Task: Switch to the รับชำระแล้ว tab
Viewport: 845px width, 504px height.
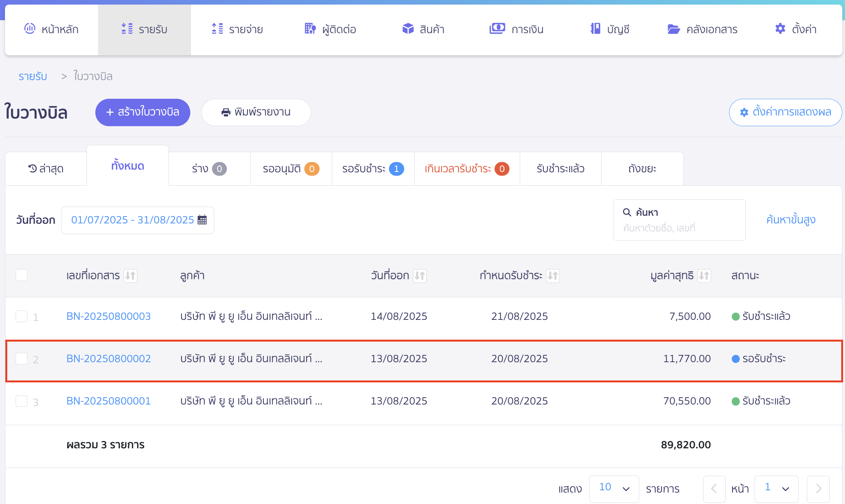Action: [x=561, y=169]
